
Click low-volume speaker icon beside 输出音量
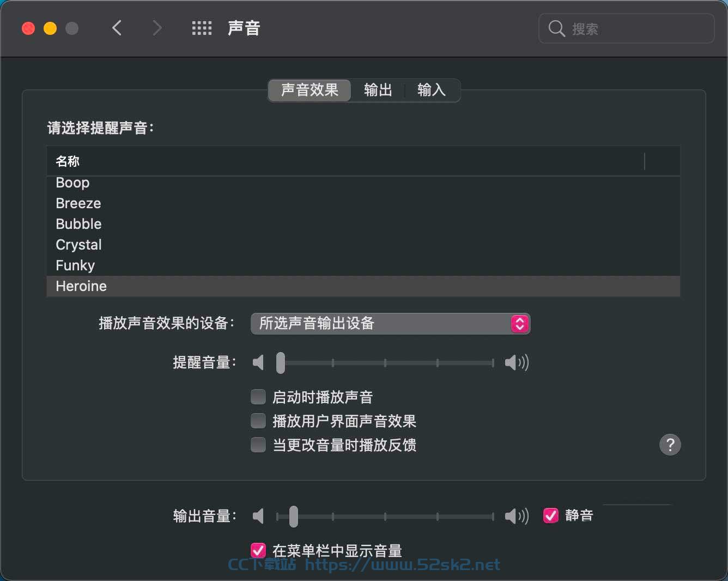[x=258, y=516]
